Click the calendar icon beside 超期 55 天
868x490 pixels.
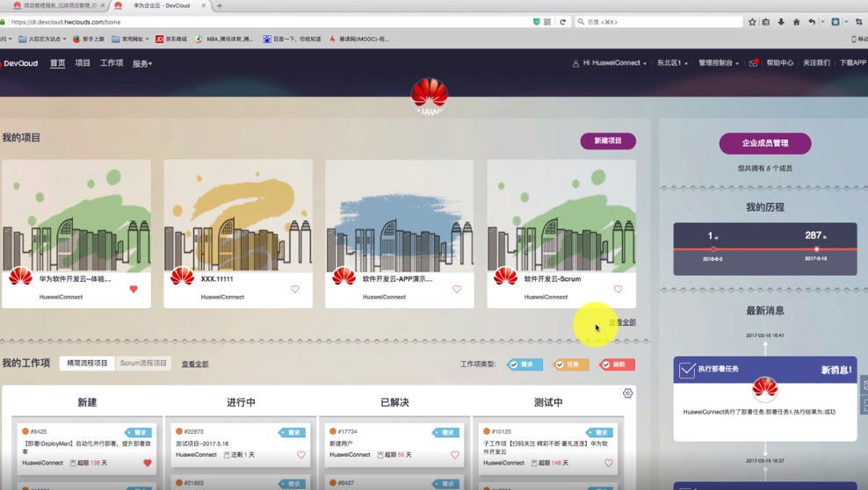380,455
